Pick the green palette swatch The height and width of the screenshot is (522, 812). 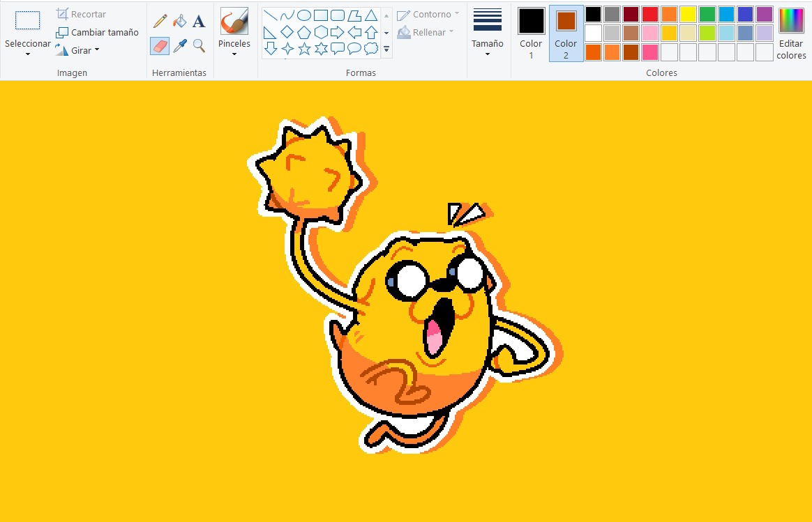click(707, 14)
